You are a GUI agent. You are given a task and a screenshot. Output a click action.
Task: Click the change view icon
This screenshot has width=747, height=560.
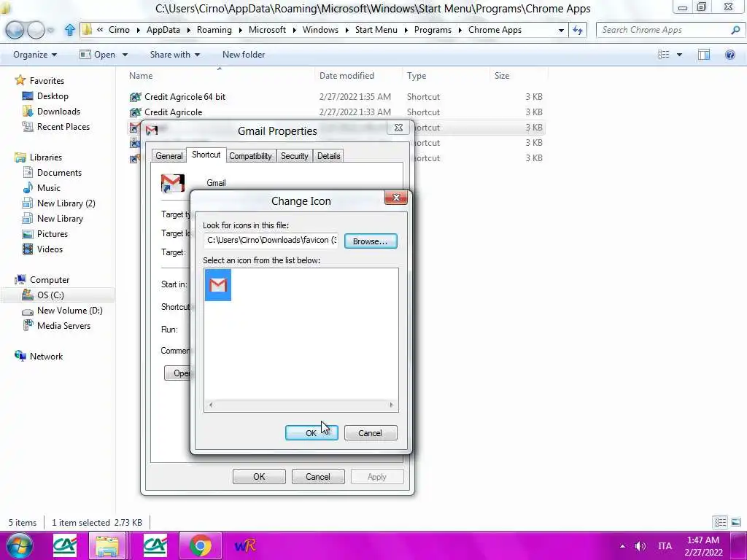tap(664, 55)
